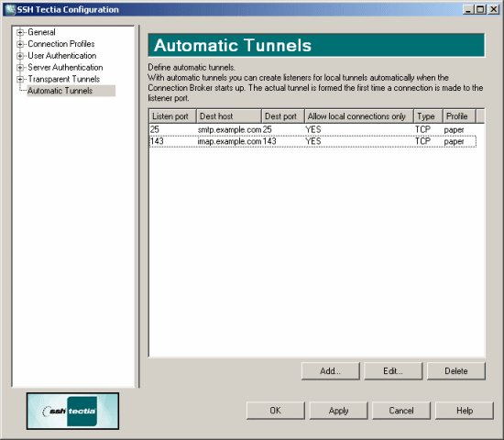
Task: Click the Type column header
Action: click(x=428, y=116)
